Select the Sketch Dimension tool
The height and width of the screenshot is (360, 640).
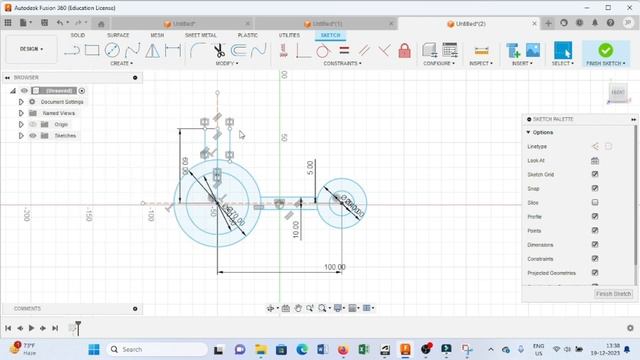click(173, 51)
